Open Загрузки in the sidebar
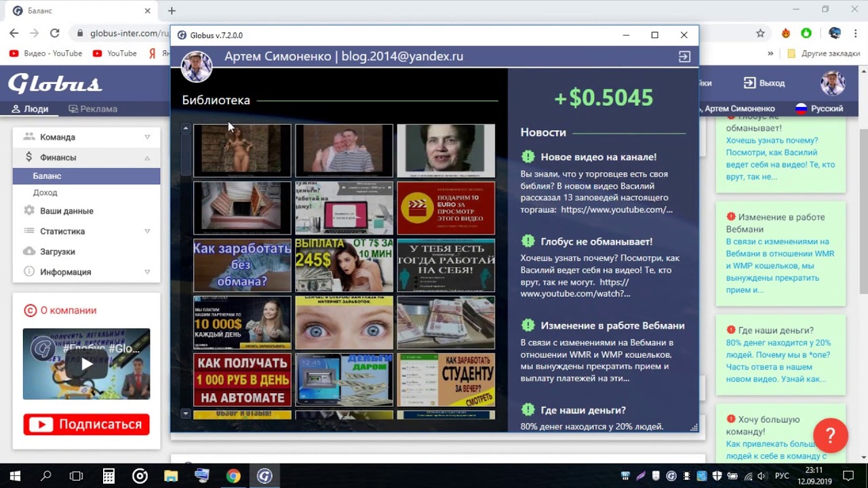The image size is (868, 488). [86, 251]
